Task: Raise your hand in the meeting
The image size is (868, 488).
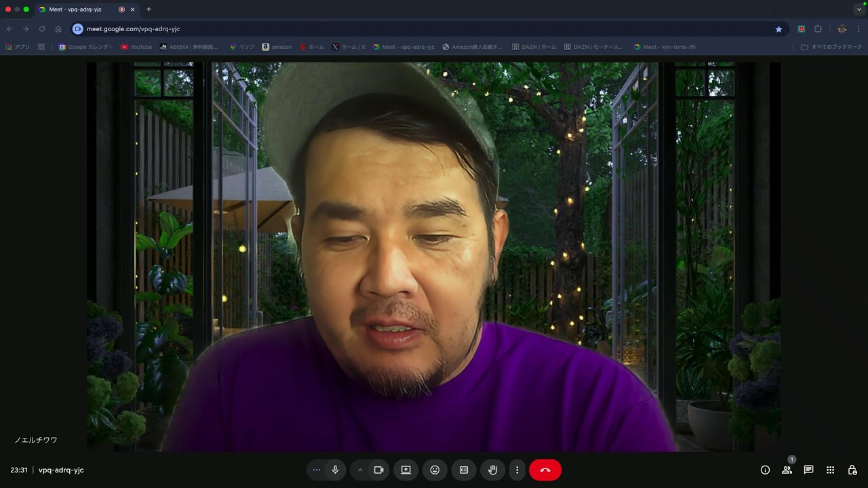Action: (493, 470)
